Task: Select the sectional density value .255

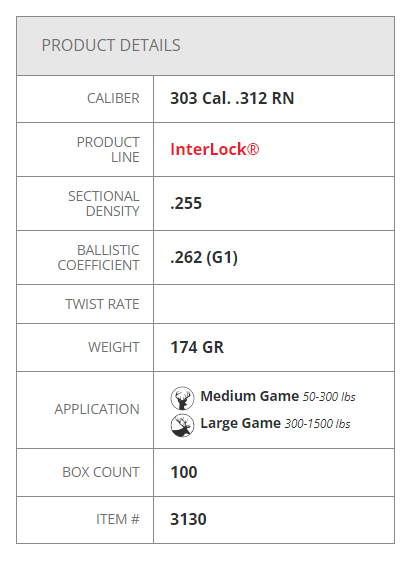Action: tap(186, 204)
